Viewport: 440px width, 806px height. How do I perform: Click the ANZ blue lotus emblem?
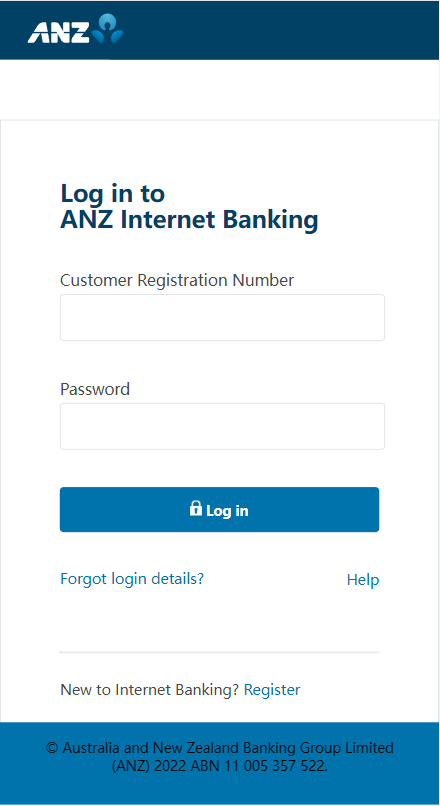tap(108, 28)
